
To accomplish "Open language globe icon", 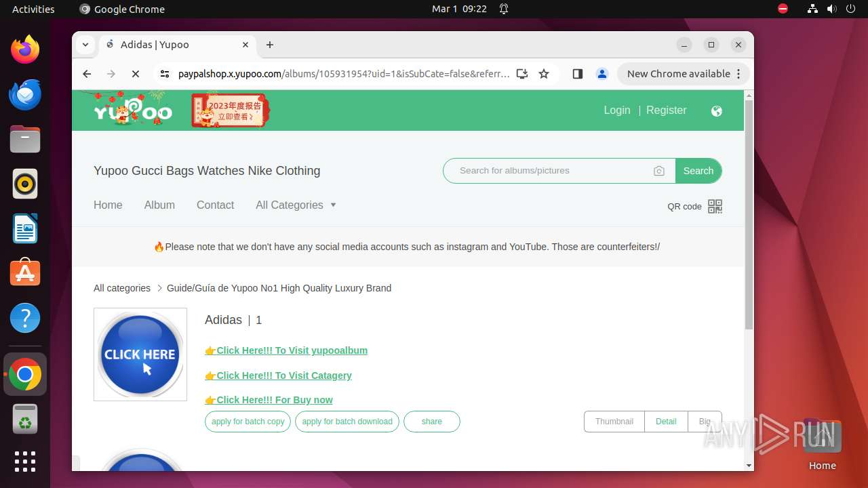I will pyautogui.click(x=717, y=111).
